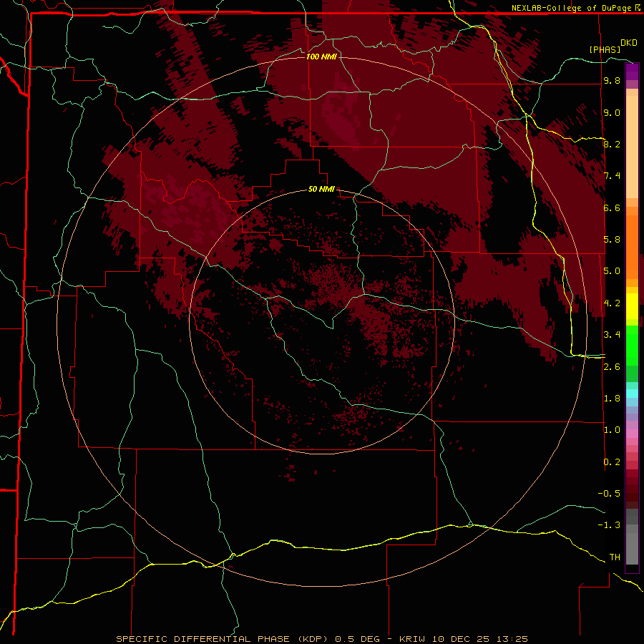Select the DKD label above the color scale
644x644 pixels.
[628, 43]
